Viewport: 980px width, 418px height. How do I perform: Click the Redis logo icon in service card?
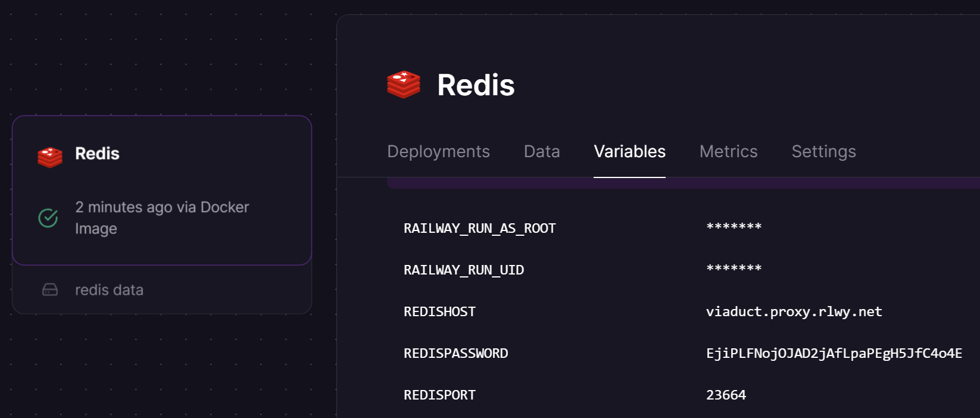click(x=50, y=157)
